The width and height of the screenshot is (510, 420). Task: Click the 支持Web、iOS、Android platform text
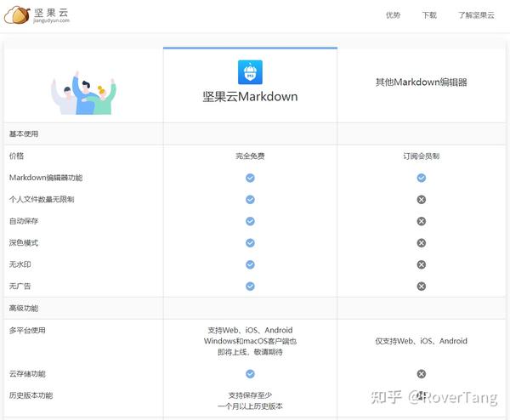(250, 330)
